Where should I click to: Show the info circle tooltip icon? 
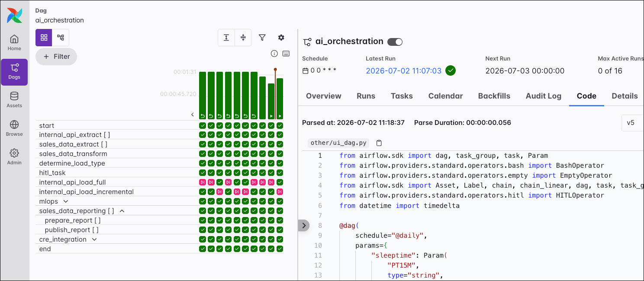pyautogui.click(x=274, y=54)
